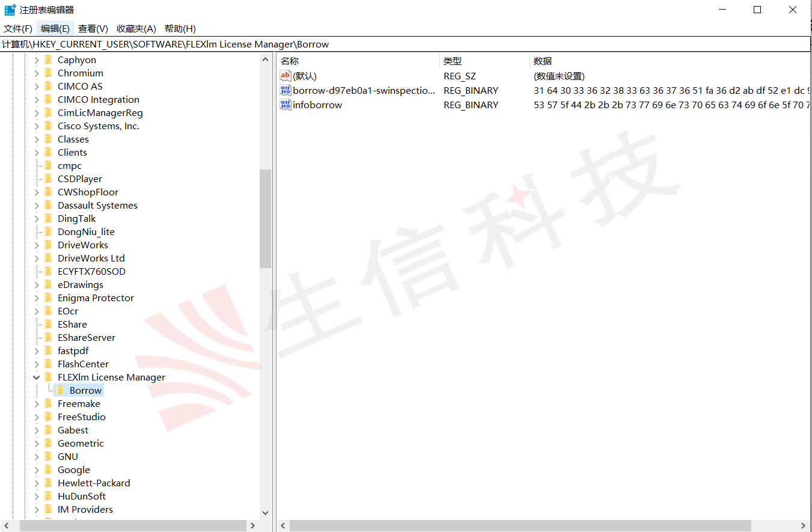
Task: Select the Gabest key
Action: coord(73,430)
